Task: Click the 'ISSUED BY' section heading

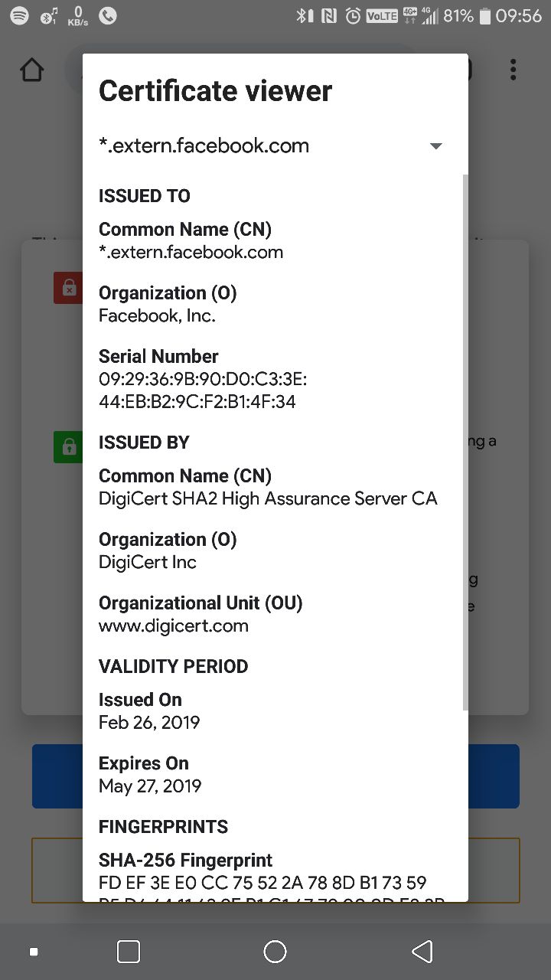Action: [x=144, y=443]
